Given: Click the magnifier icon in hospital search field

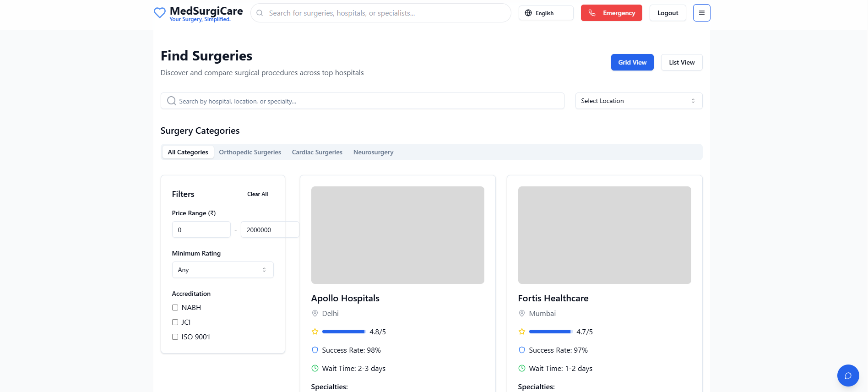Looking at the screenshot, I should click(x=171, y=101).
